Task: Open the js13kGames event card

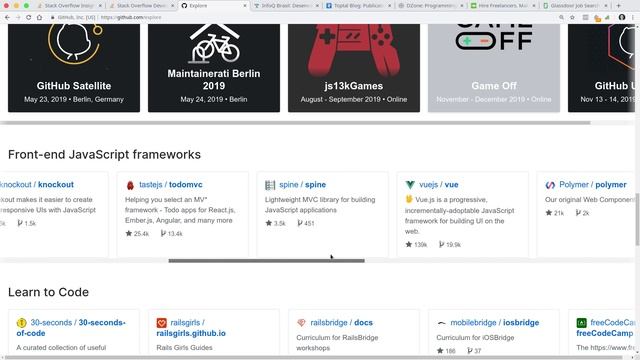Action: pos(354,68)
